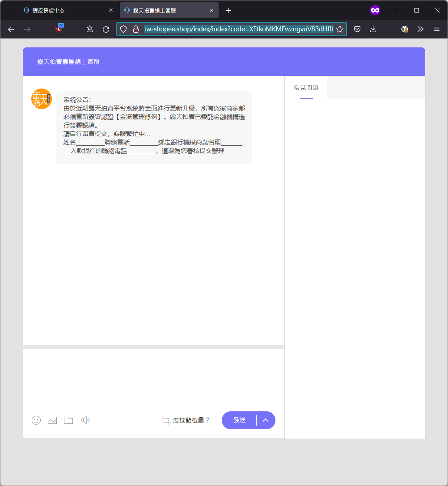This screenshot has width=448, height=486.
Task: Toggle the chat sound speaker icon
Action: [x=85, y=420]
